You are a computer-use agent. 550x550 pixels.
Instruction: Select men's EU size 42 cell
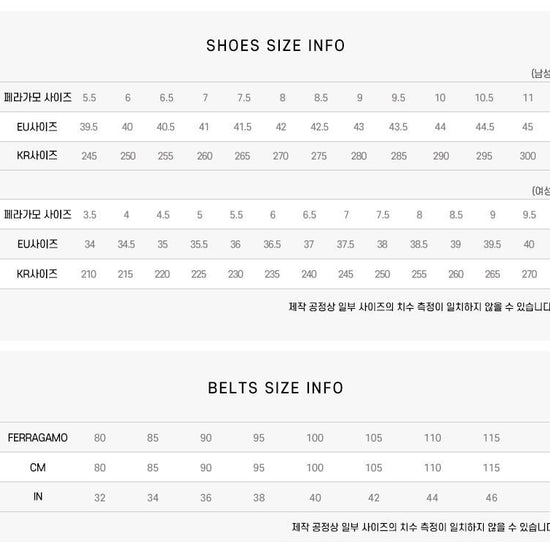tap(281, 127)
